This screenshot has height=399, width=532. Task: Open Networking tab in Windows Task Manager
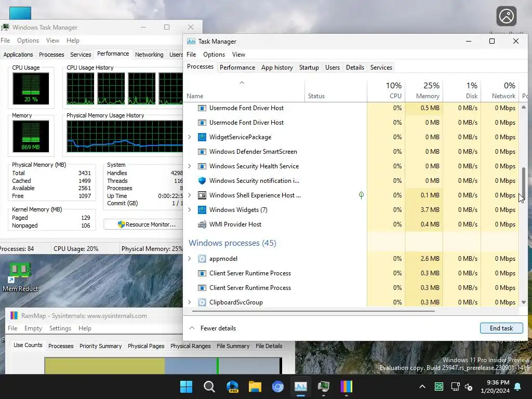click(149, 54)
